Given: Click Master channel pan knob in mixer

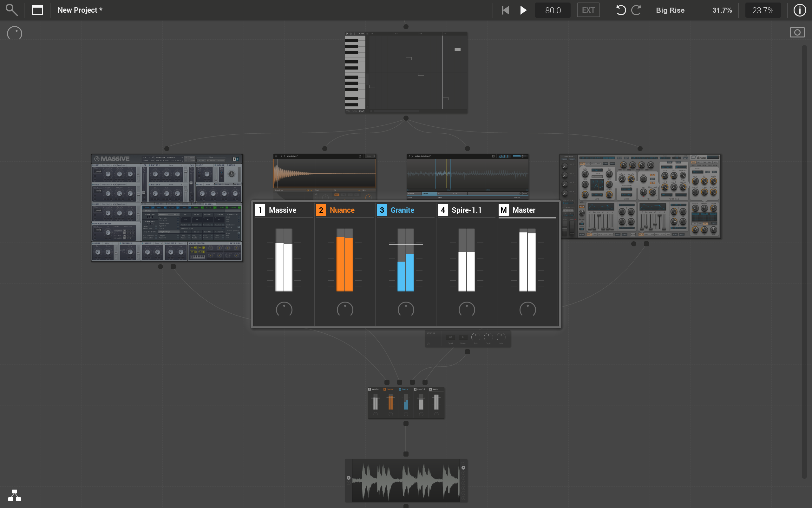Looking at the screenshot, I should [x=527, y=309].
